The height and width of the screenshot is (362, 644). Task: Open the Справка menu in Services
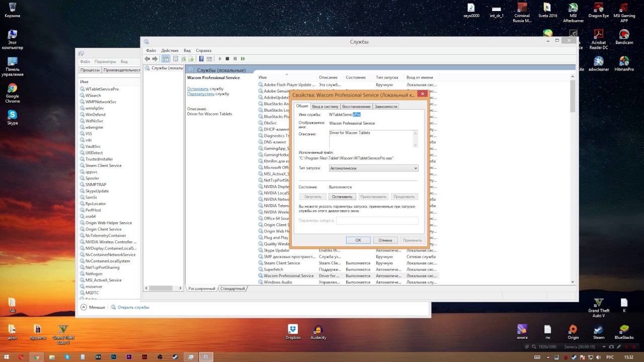204,50
